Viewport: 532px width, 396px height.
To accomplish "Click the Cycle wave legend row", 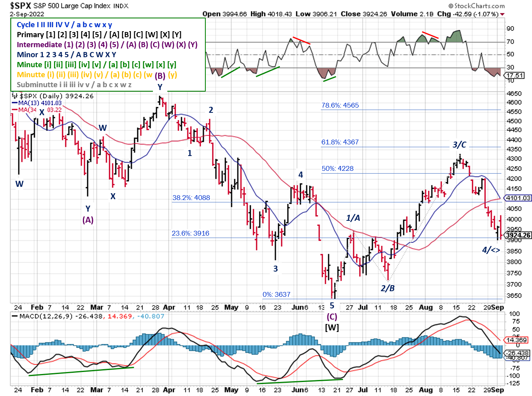I will point(64,24).
